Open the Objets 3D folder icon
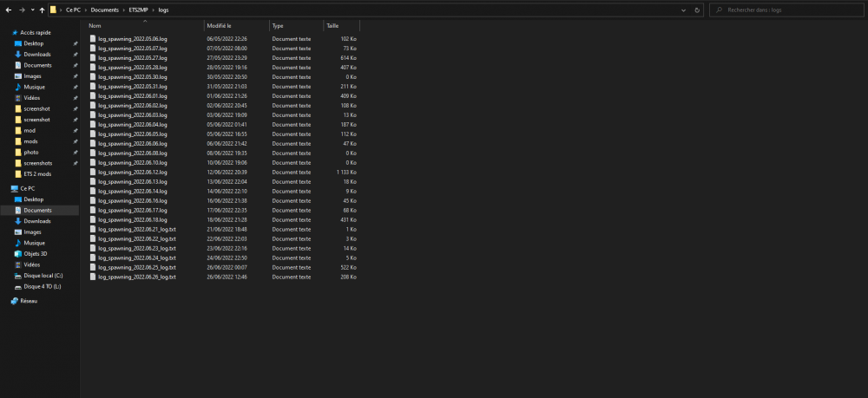 coord(18,254)
